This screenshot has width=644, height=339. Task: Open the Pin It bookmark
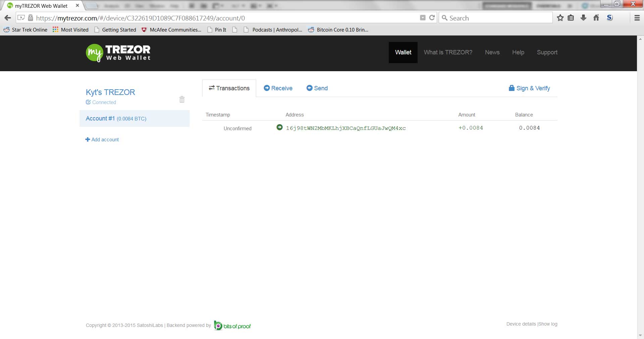[217, 30]
